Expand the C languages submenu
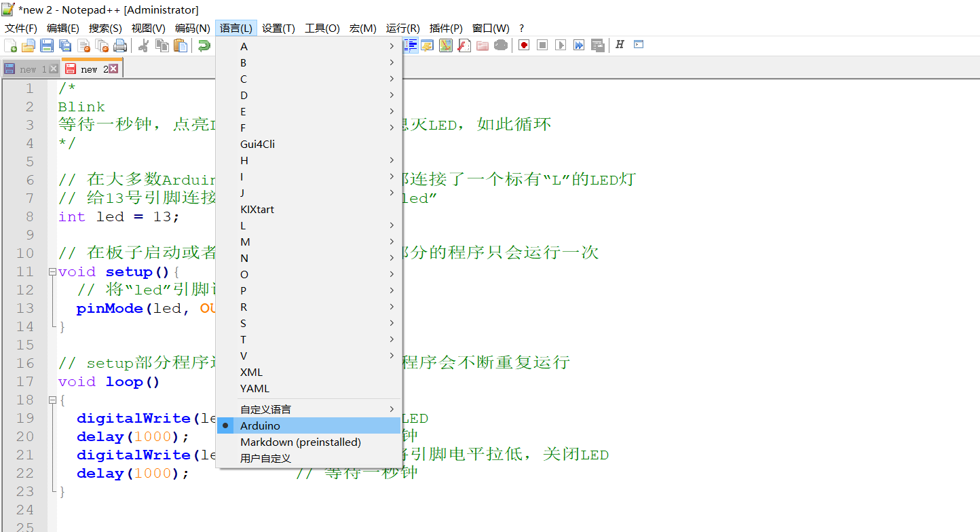The image size is (980, 532). point(309,79)
